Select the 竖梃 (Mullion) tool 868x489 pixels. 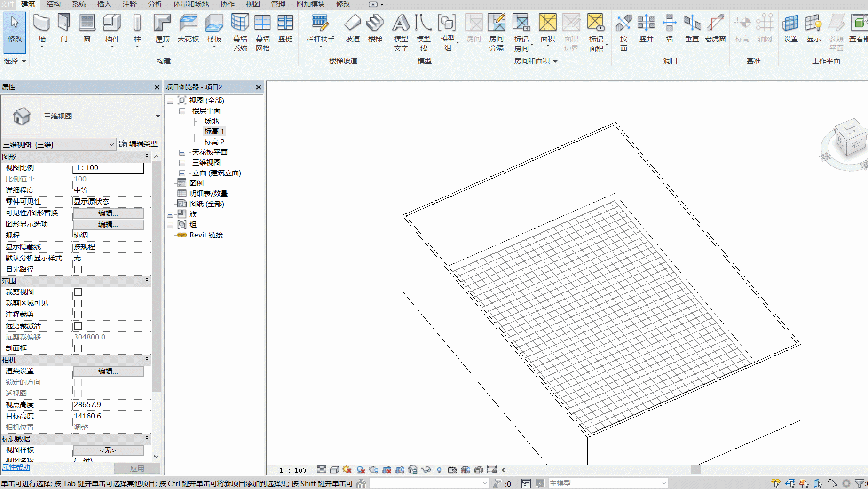[285, 28]
